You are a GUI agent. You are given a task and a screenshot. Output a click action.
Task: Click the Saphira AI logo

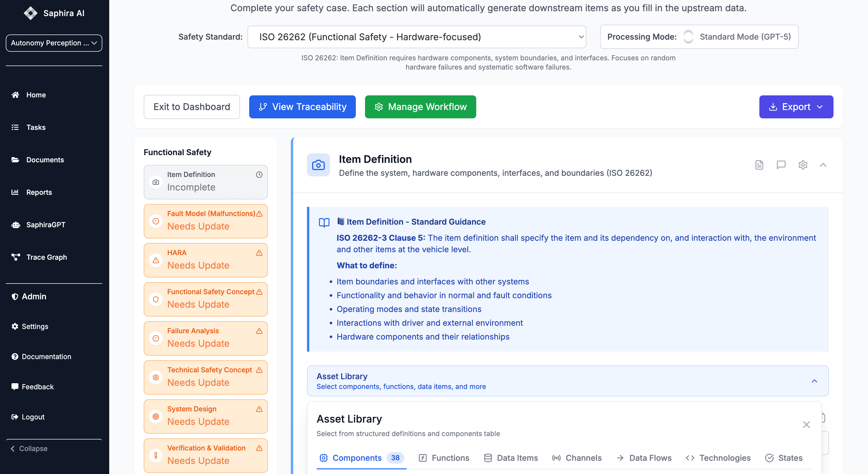(x=30, y=13)
